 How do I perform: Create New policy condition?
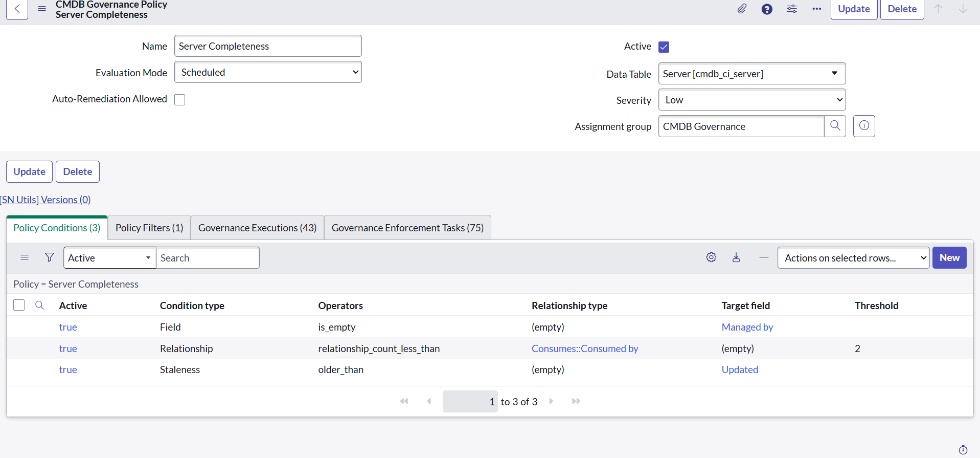pos(949,258)
